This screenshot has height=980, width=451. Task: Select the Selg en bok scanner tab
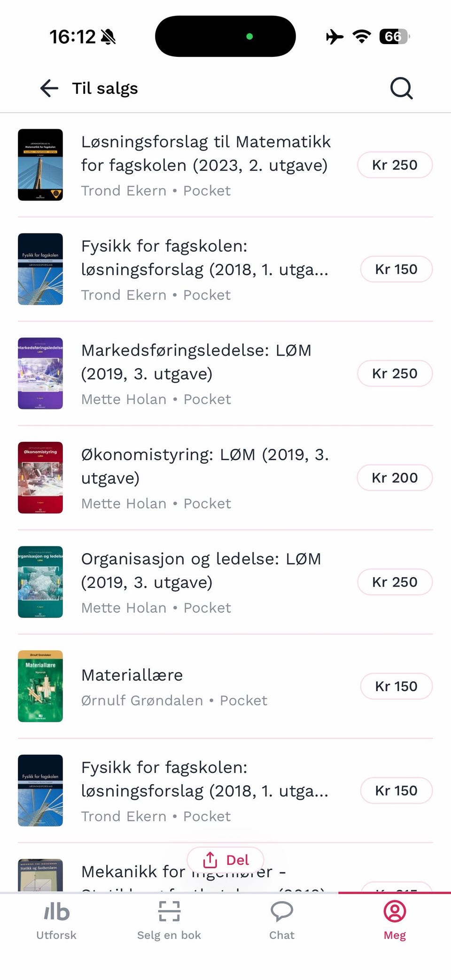169,921
